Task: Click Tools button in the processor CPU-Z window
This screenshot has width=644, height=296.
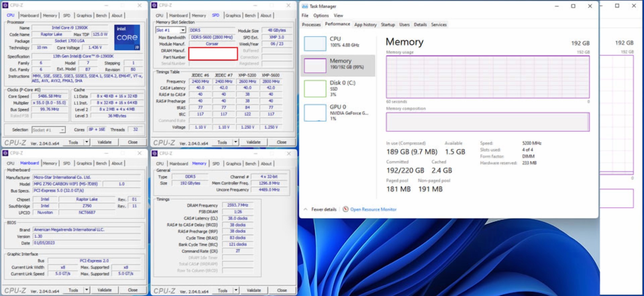Action: pyautogui.click(x=73, y=142)
